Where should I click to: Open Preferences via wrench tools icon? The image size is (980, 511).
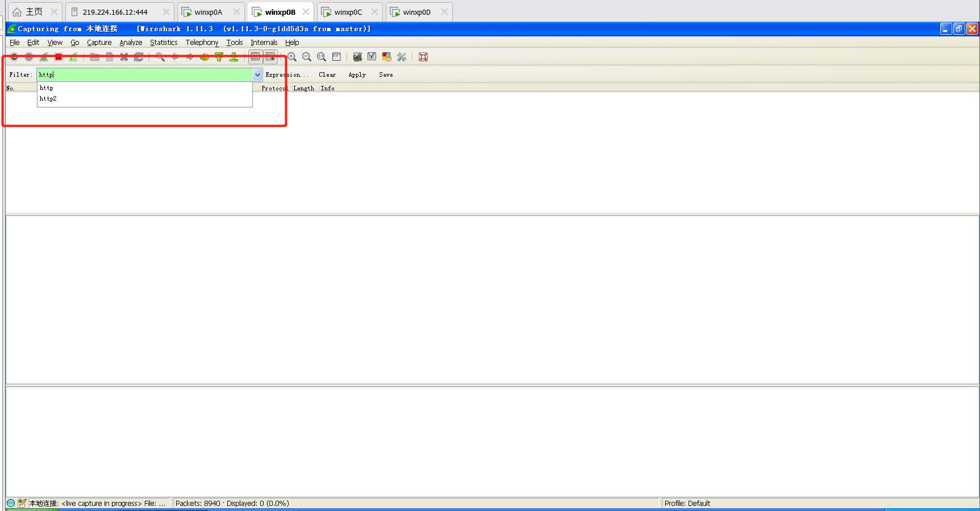[x=402, y=57]
